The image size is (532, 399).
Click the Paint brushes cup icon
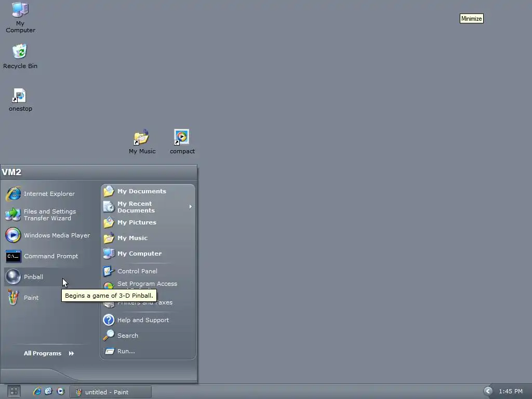(13, 298)
